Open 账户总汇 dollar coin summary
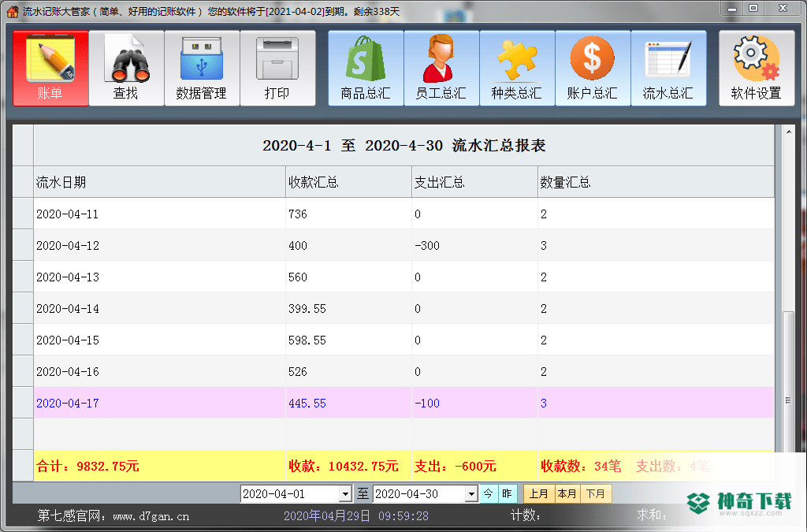 593,68
